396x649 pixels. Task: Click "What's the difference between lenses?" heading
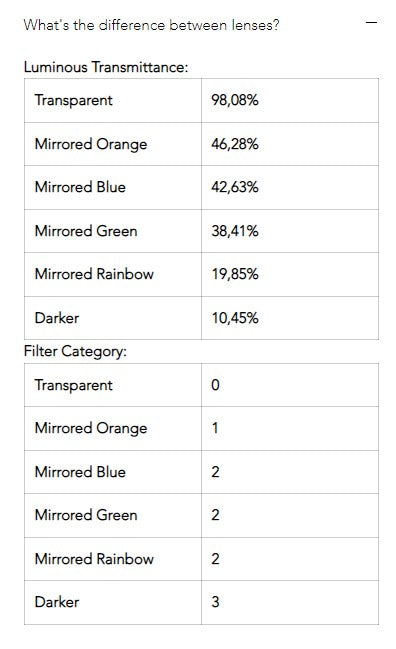151,25
